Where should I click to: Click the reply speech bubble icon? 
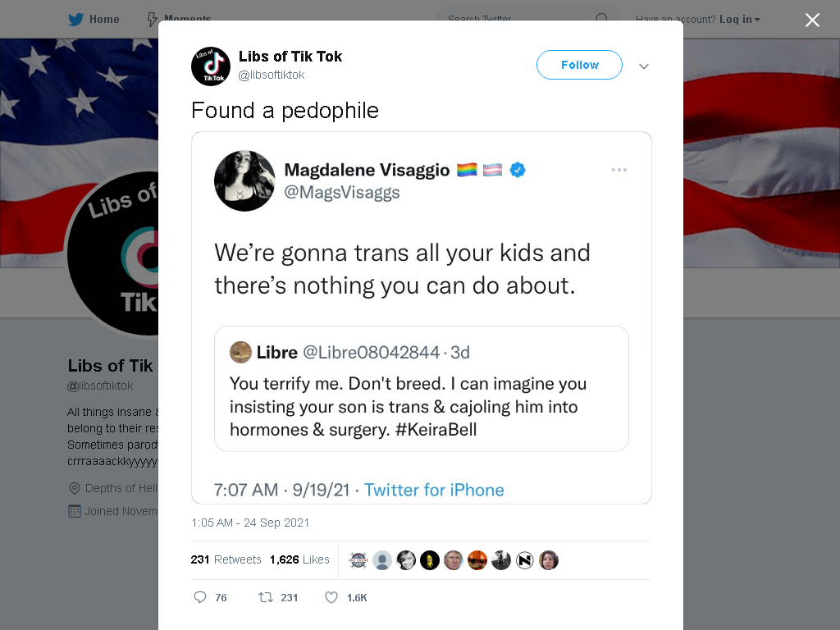(x=200, y=597)
